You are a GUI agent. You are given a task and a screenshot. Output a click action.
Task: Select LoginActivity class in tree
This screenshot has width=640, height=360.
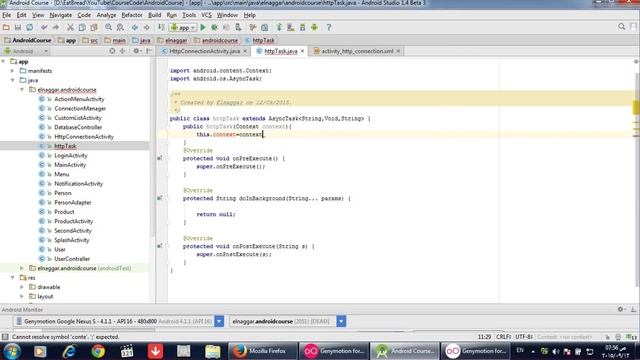pyautogui.click(x=71, y=156)
